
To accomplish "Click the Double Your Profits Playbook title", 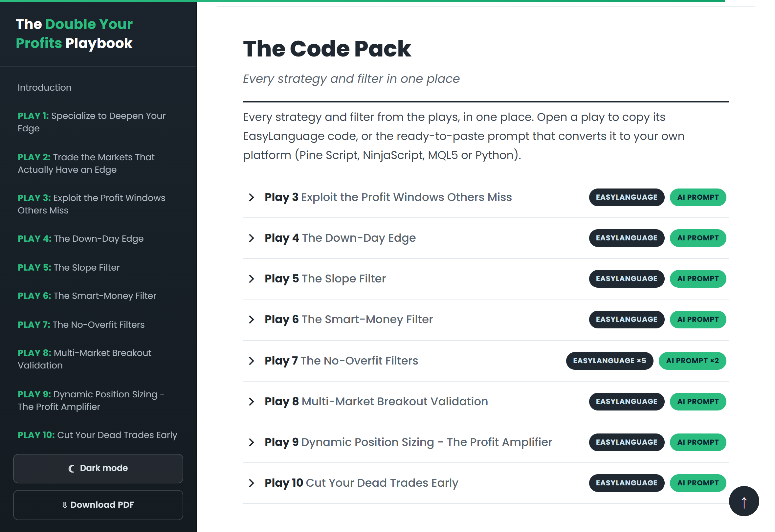I will 74,33.
